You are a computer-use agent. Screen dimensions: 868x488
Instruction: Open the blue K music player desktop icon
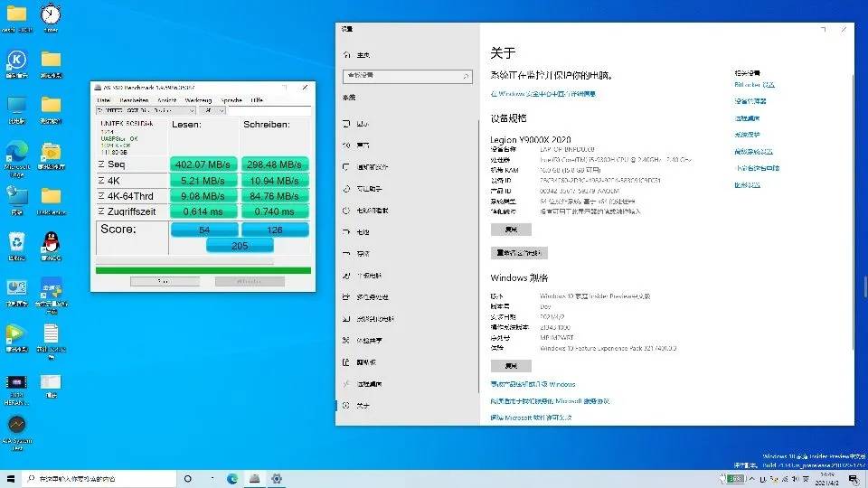pyautogui.click(x=16, y=63)
